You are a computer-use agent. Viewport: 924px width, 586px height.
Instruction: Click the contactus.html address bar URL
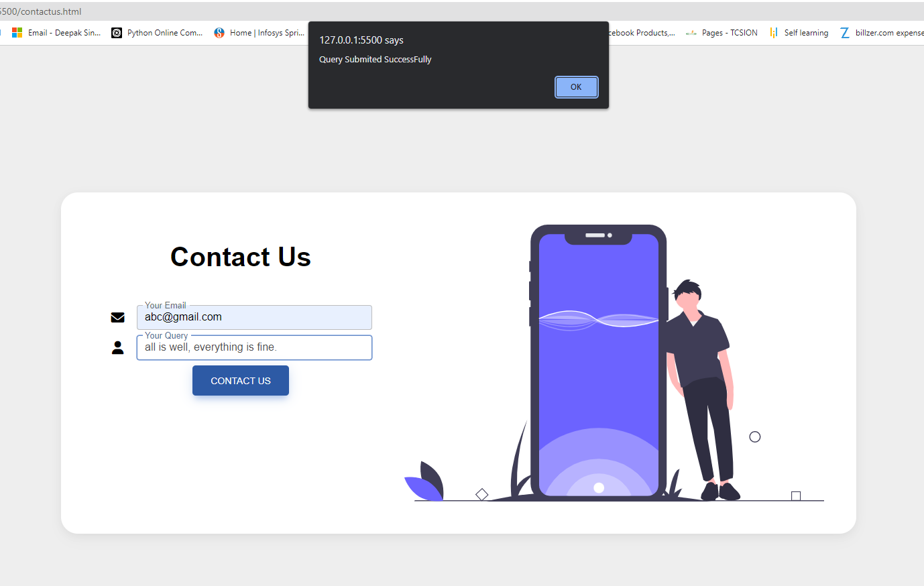(x=41, y=11)
